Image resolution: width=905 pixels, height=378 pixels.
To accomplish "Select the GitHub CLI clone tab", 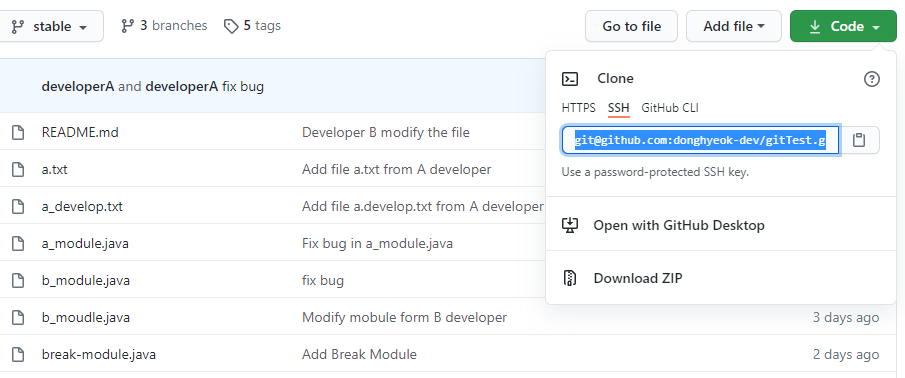I will 670,108.
